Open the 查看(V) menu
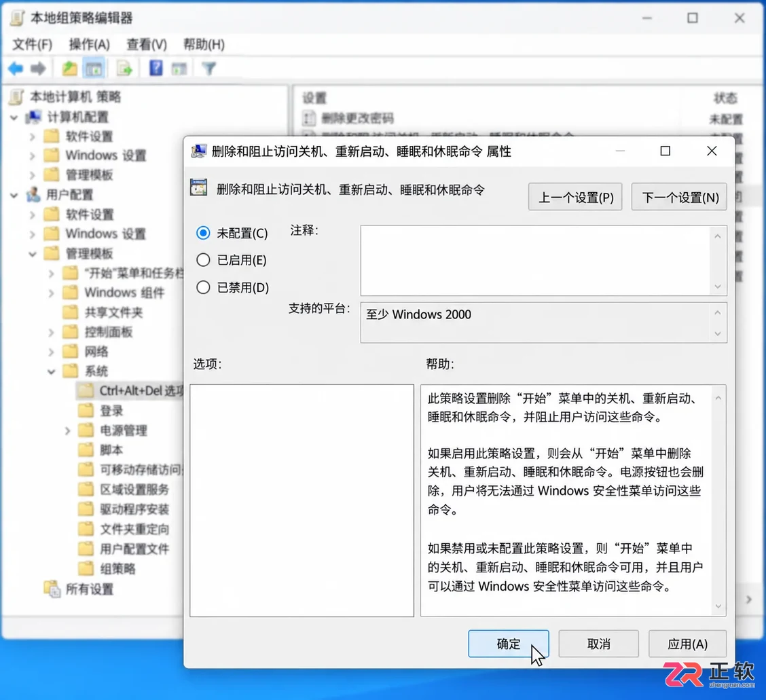This screenshot has height=700, width=766. [x=147, y=44]
